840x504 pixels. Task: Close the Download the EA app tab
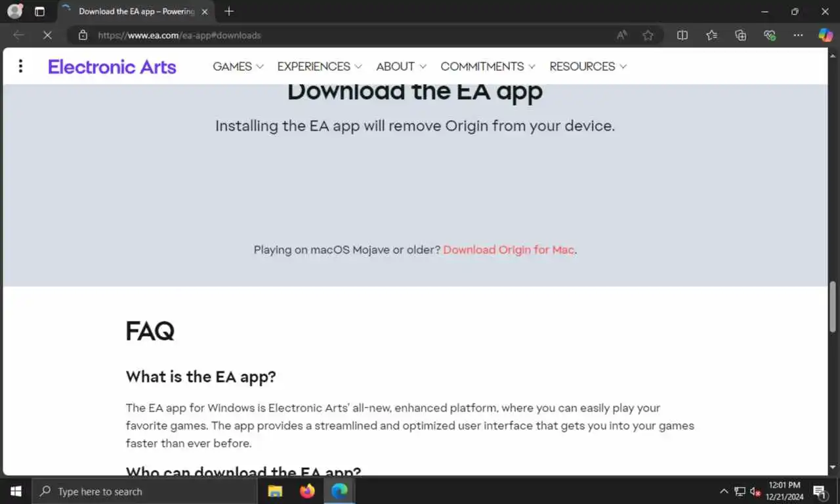point(205,12)
